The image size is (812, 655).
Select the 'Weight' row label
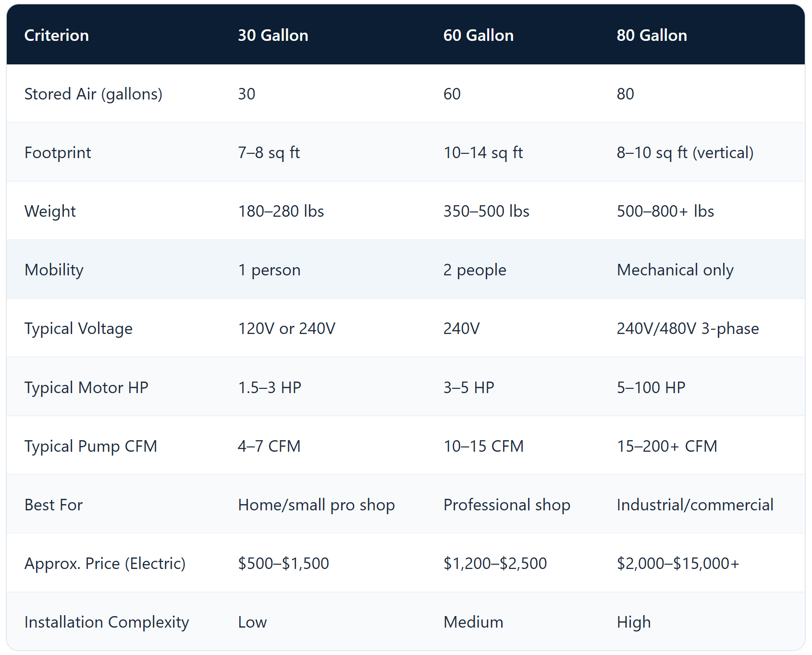[x=50, y=211]
